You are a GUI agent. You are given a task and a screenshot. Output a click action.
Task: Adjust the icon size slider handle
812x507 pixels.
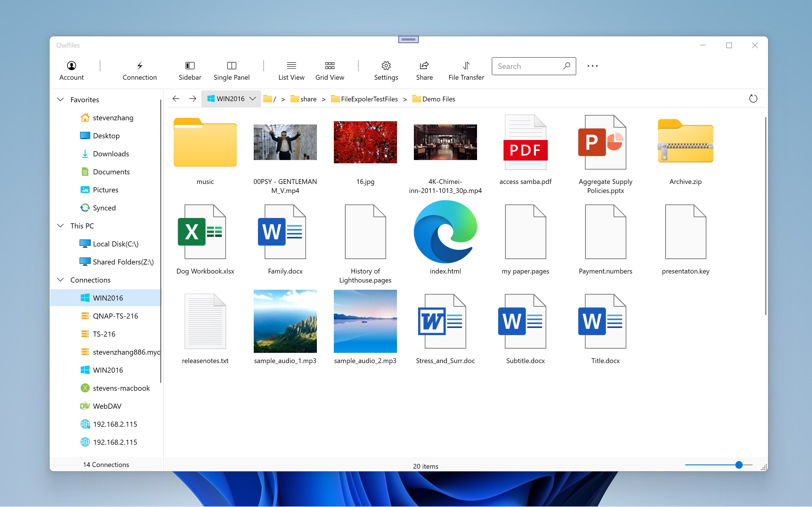738,465
